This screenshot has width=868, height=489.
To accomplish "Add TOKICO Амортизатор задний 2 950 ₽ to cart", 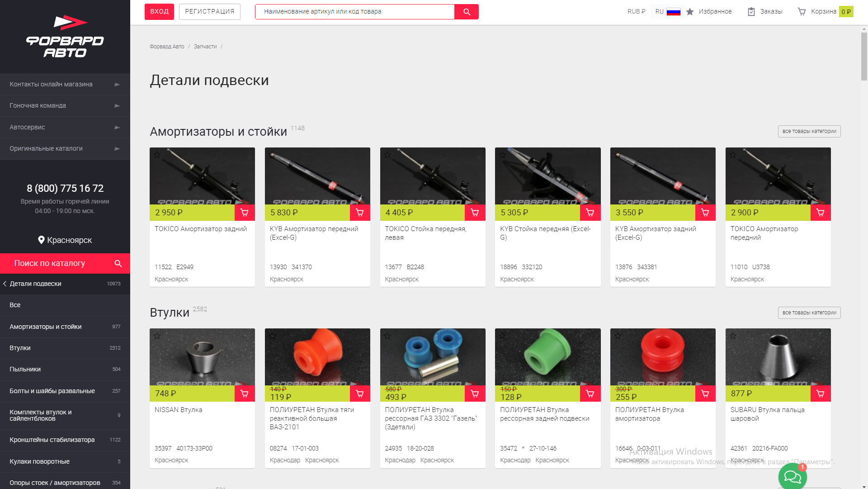I will pyautogui.click(x=245, y=213).
